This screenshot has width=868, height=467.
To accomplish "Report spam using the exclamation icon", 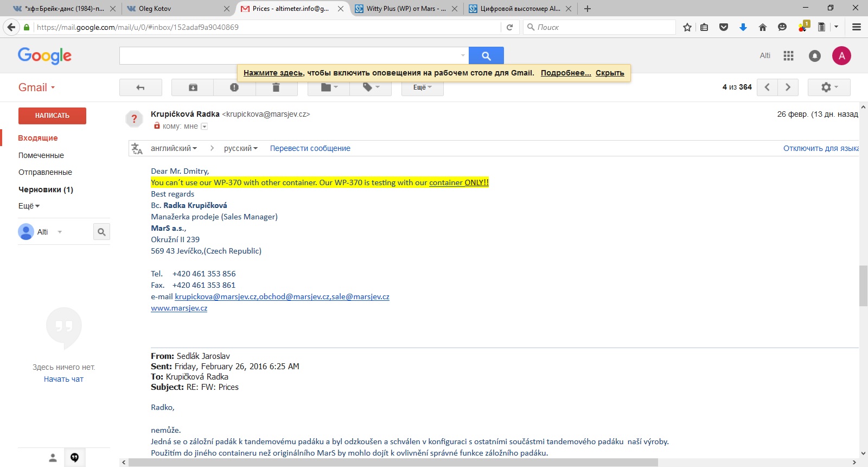I will [x=234, y=87].
